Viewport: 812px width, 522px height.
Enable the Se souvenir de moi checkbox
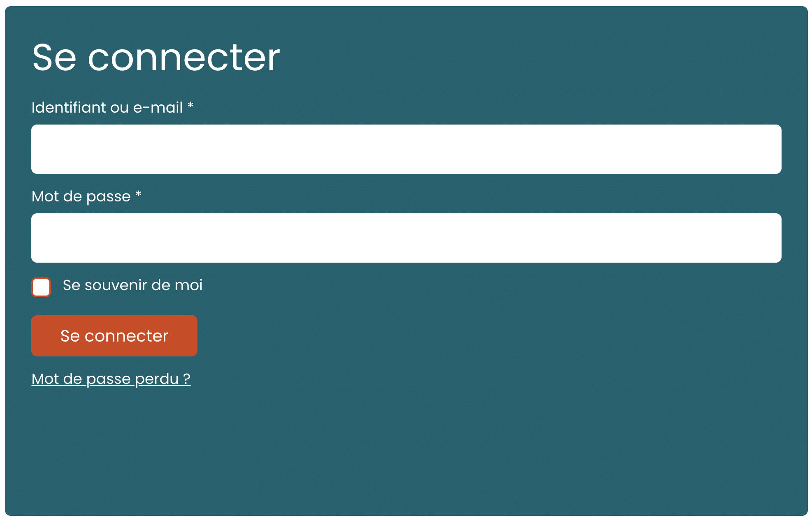41,287
